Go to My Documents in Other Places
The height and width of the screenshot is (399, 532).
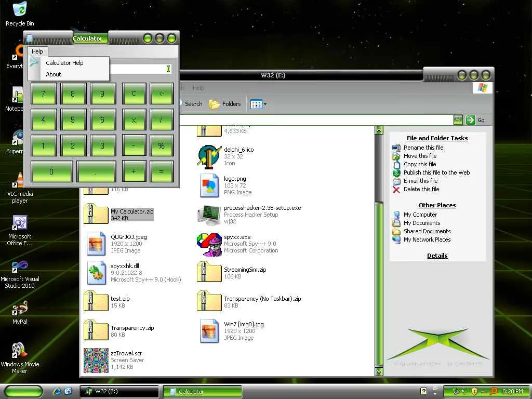point(422,223)
